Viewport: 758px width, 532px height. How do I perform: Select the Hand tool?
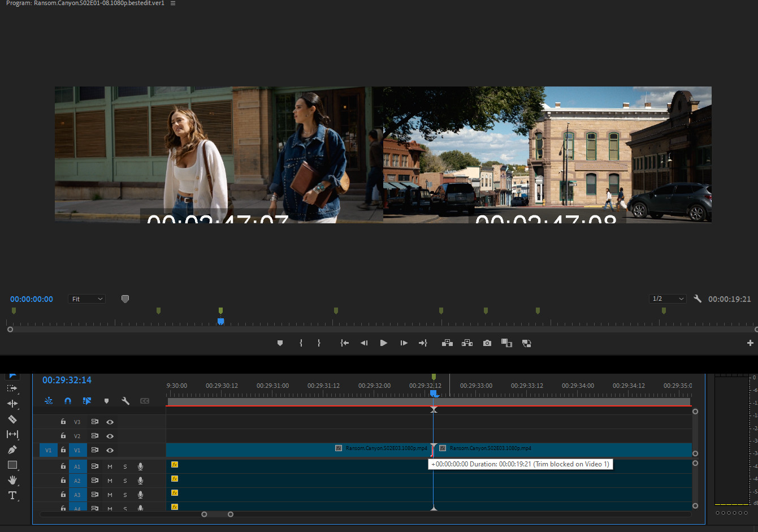click(12, 480)
